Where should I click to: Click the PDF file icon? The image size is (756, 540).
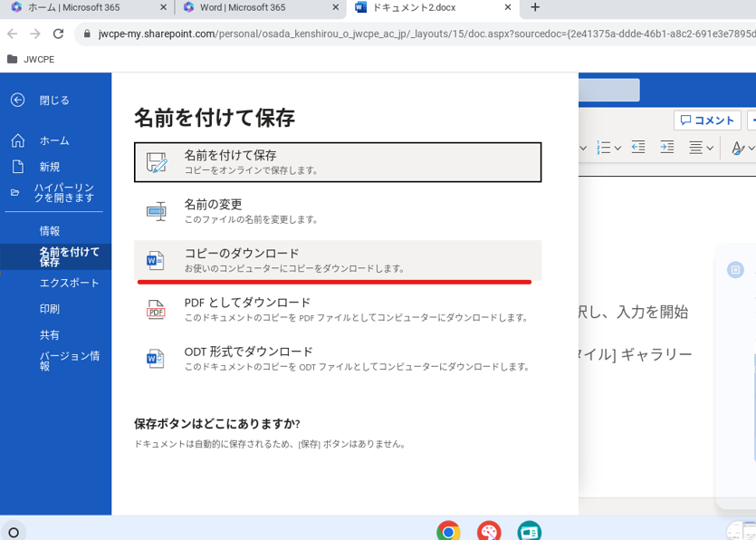155,310
